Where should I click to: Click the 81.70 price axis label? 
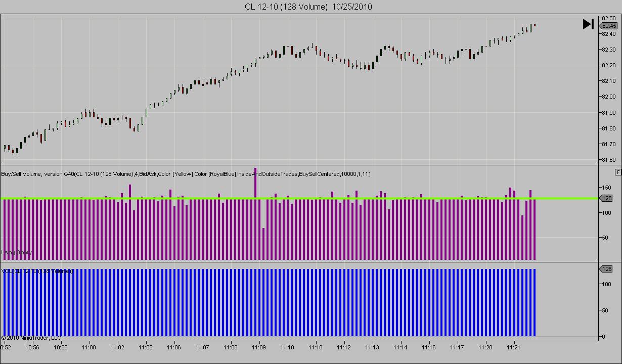coord(609,144)
